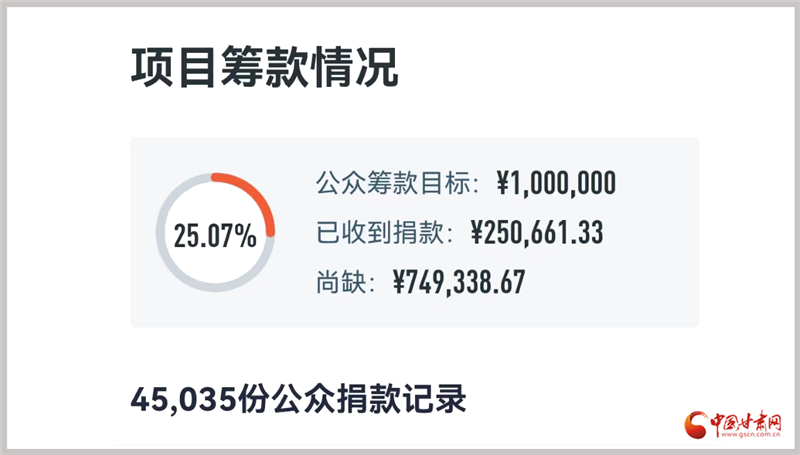This screenshot has height=455, width=800.
Task: Click the ¥1,000,000 target amount
Action: click(556, 183)
